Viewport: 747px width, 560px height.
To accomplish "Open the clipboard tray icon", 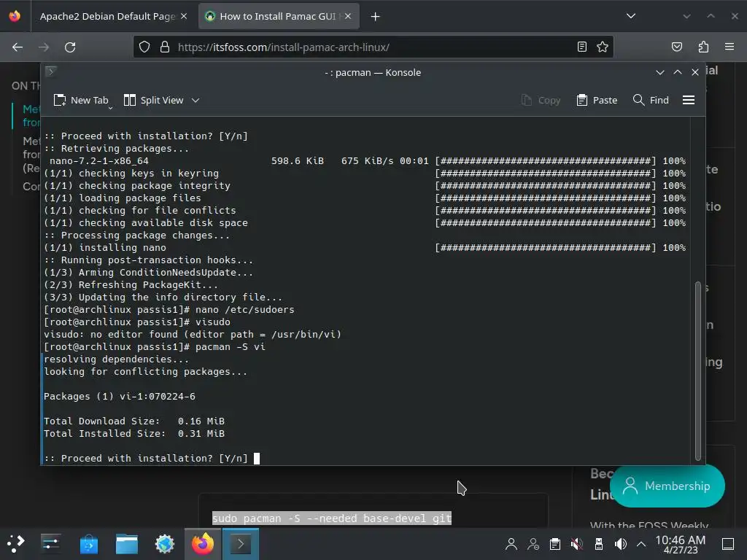I will pos(555,544).
